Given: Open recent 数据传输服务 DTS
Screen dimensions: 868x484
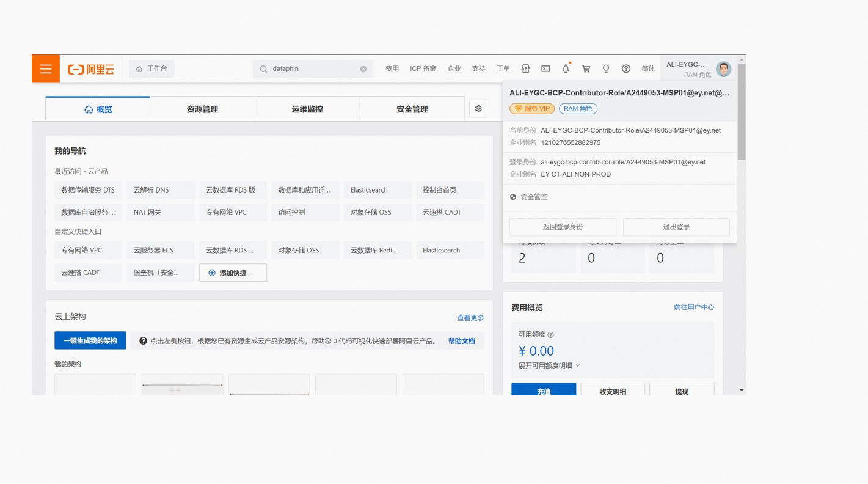Looking at the screenshot, I should point(88,190).
